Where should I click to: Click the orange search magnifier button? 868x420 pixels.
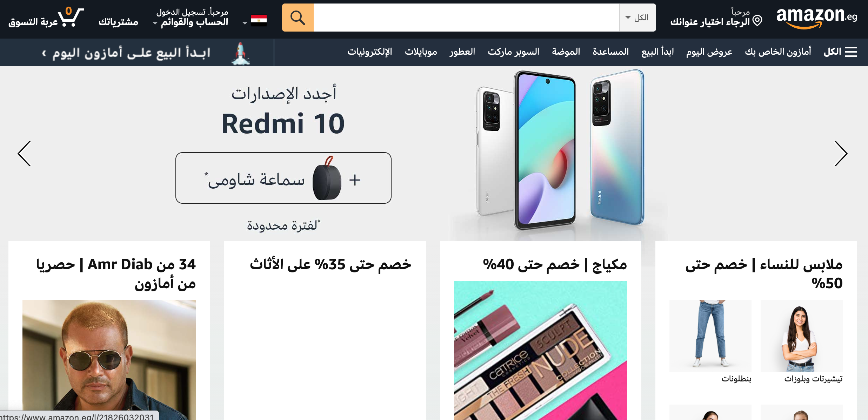coord(298,18)
